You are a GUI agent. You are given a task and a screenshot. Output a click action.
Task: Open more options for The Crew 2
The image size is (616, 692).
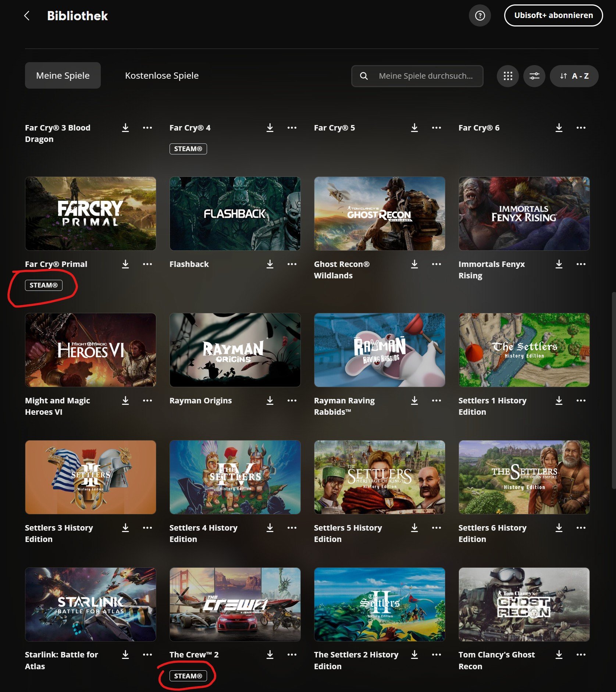(292, 654)
